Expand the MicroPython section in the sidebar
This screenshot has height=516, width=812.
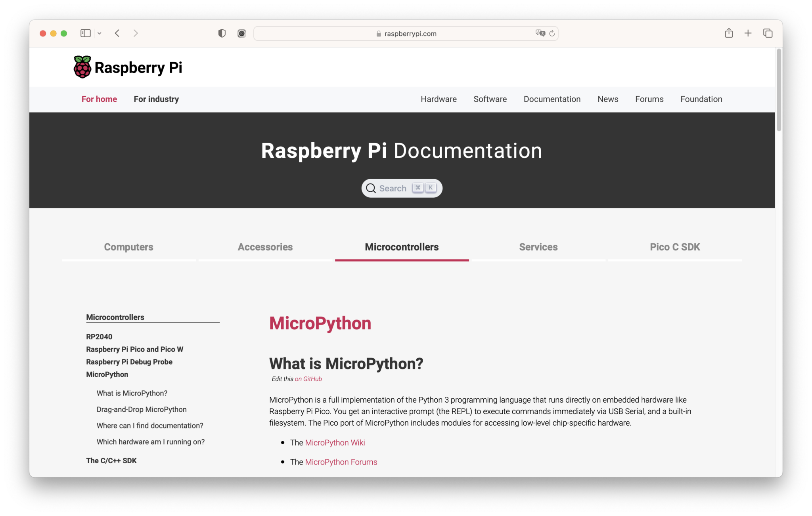point(107,374)
